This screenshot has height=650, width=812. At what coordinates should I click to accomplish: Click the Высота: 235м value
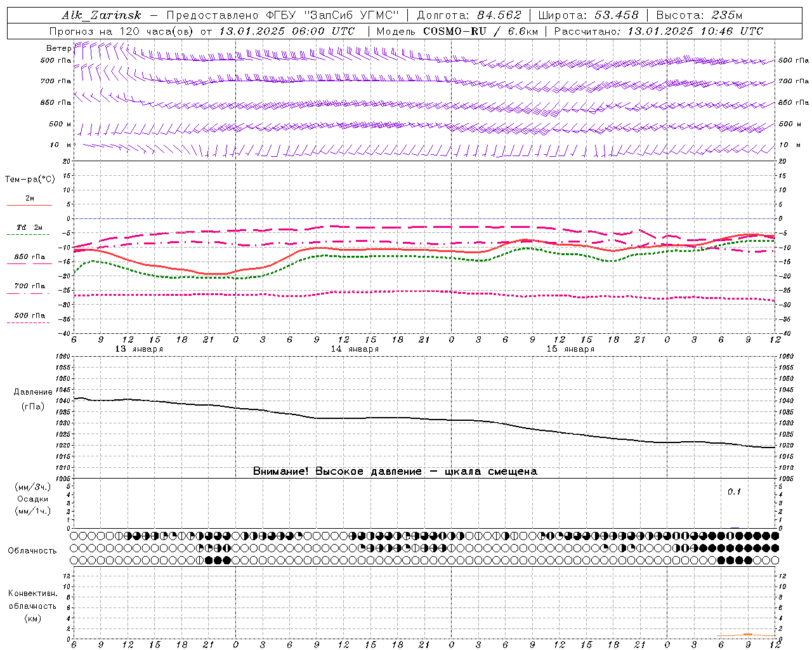700,15
